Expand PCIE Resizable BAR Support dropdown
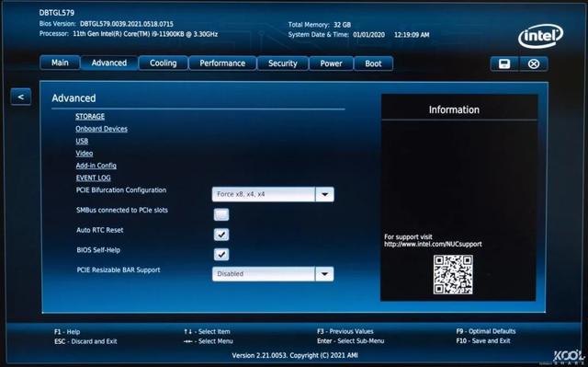Viewport: 588px width, 367px height. [x=324, y=274]
